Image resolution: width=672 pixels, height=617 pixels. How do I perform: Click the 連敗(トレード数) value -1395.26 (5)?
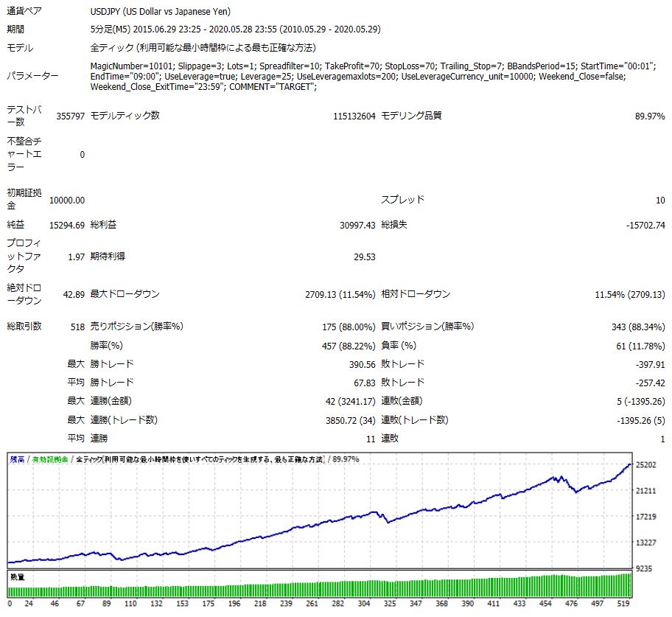click(x=641, y=421)
